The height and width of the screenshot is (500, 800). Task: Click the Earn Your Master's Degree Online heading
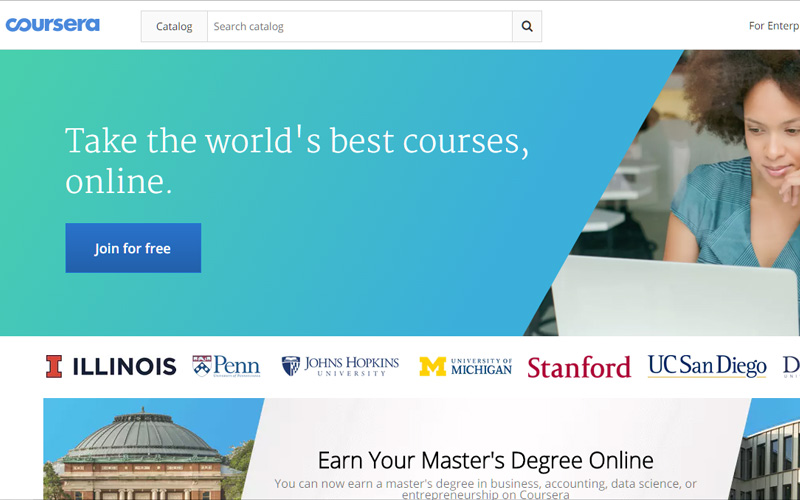(485, 460)
